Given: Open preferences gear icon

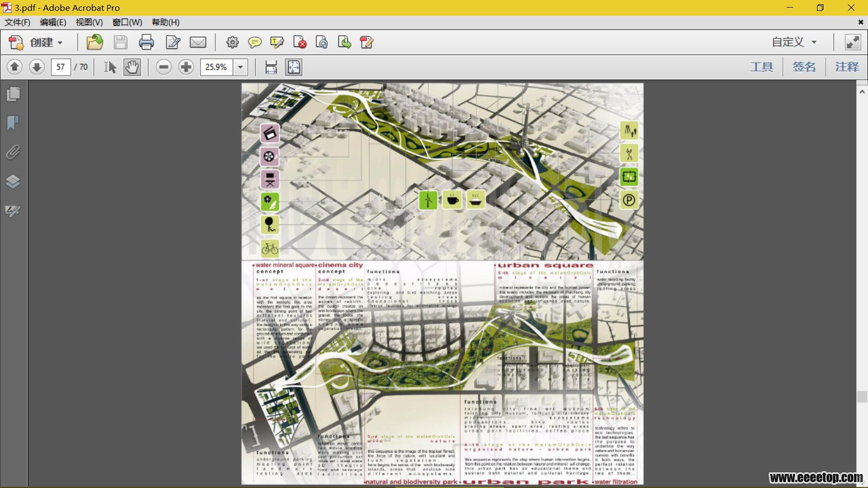Looking at the screenshot, I should pos(232,42).
